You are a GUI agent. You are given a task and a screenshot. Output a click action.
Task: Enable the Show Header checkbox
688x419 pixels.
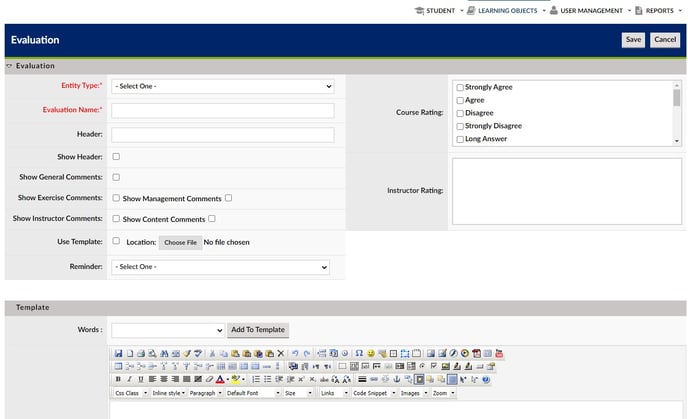pyautogui.click(x=116, y=157)
